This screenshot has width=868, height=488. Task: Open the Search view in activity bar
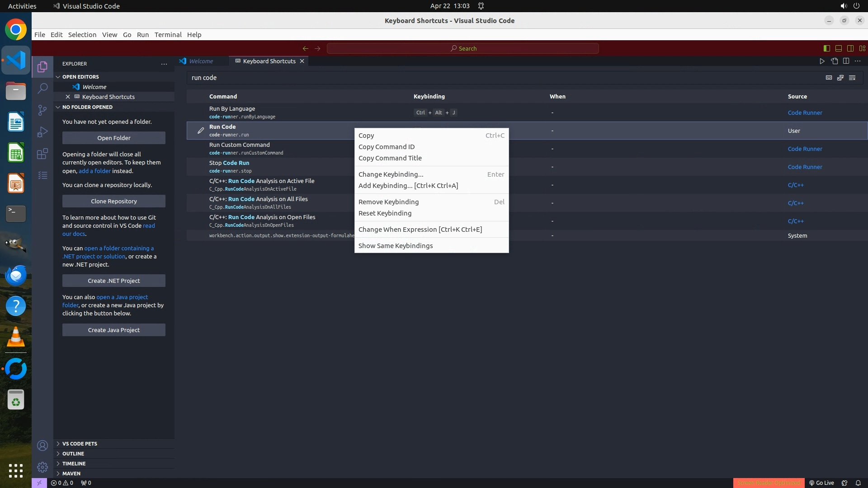42,88
